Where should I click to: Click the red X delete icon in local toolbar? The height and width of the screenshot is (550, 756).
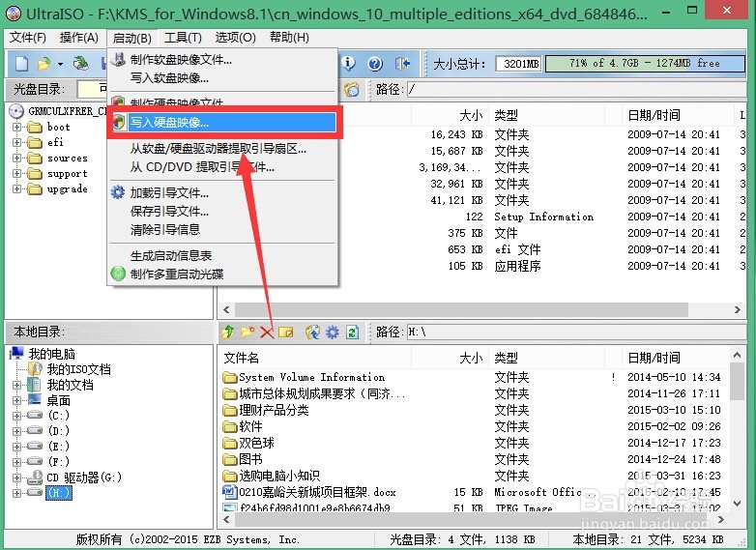coord(267,332)
